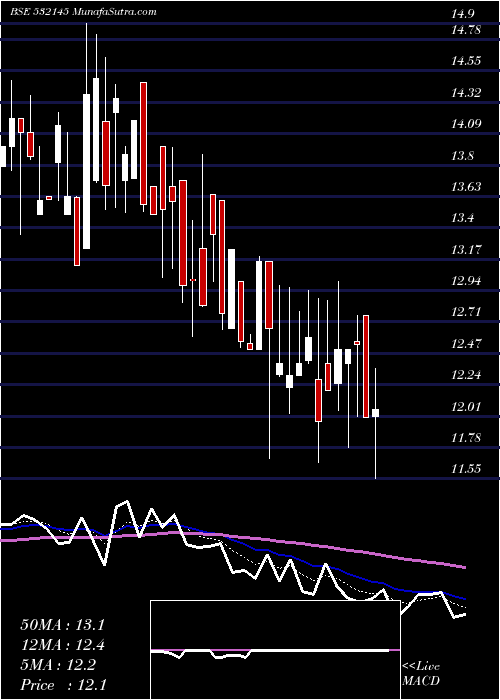
Task: Click the Price : 12.1 readout
Action: point(62,684)
